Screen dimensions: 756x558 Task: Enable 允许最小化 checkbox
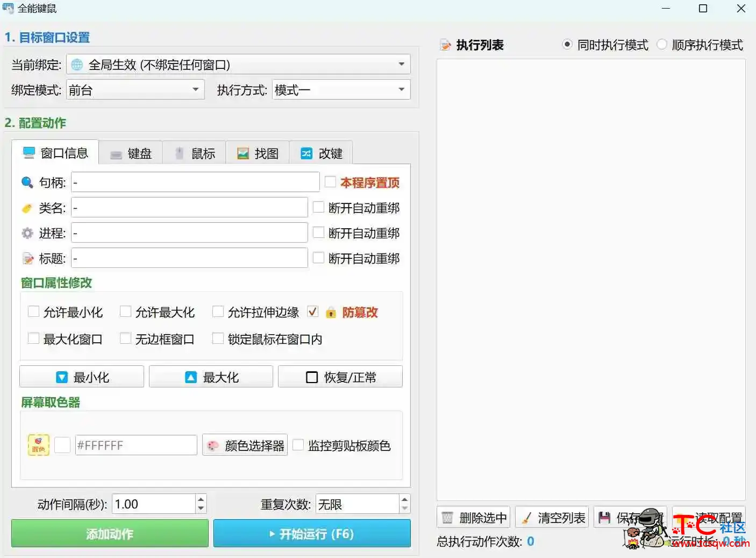33,312
